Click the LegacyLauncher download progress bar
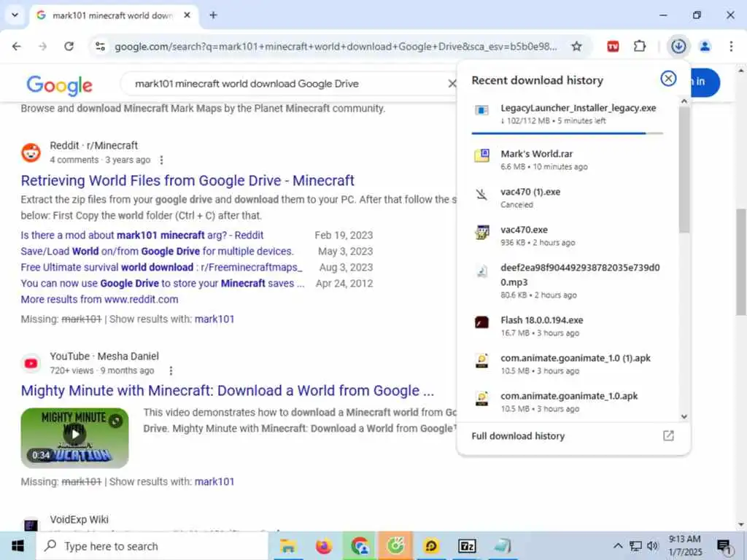The image size is (747, 560). click(x=567, y=134)
